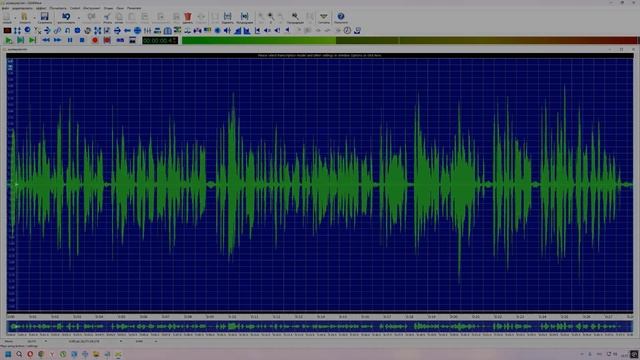Cut the selection with the scissors icon
Viewport: 640px width, 360px height.
[x=107, y=17]
